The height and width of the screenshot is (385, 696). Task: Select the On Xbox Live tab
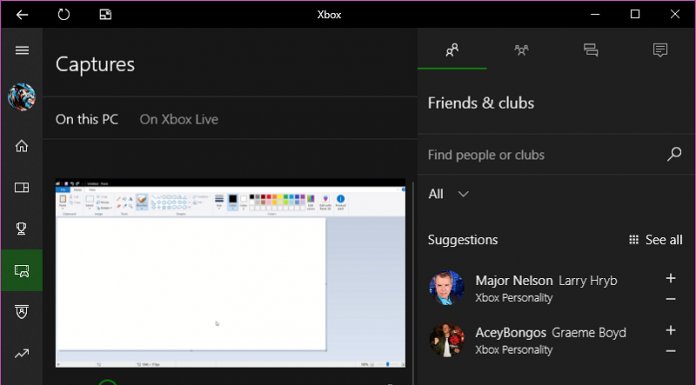(179, 119)
